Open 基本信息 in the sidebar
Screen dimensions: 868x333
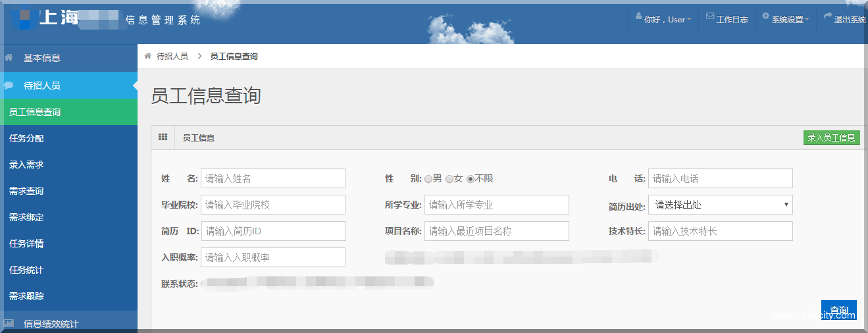coord(68,58)
